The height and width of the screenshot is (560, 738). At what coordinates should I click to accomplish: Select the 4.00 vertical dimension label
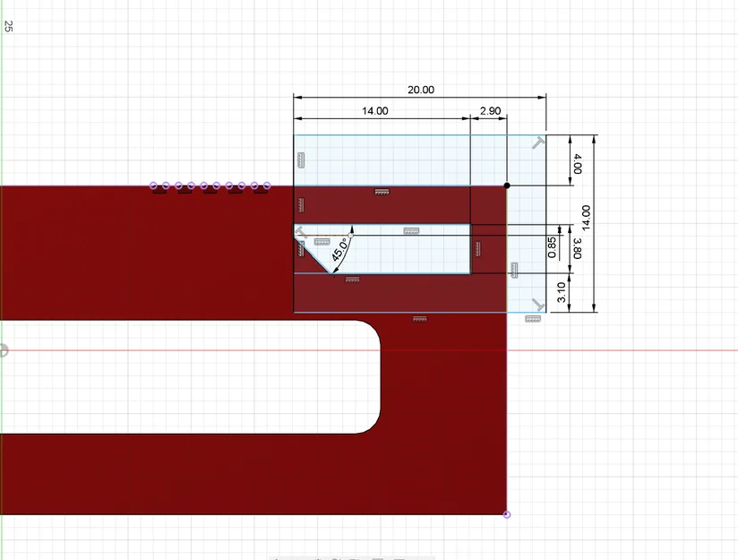578,163
